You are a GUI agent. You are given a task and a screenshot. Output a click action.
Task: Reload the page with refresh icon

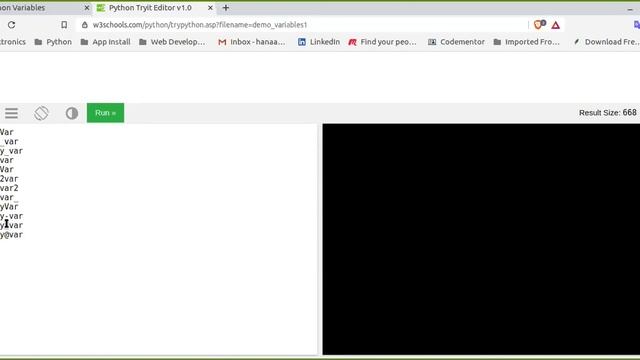11,25
